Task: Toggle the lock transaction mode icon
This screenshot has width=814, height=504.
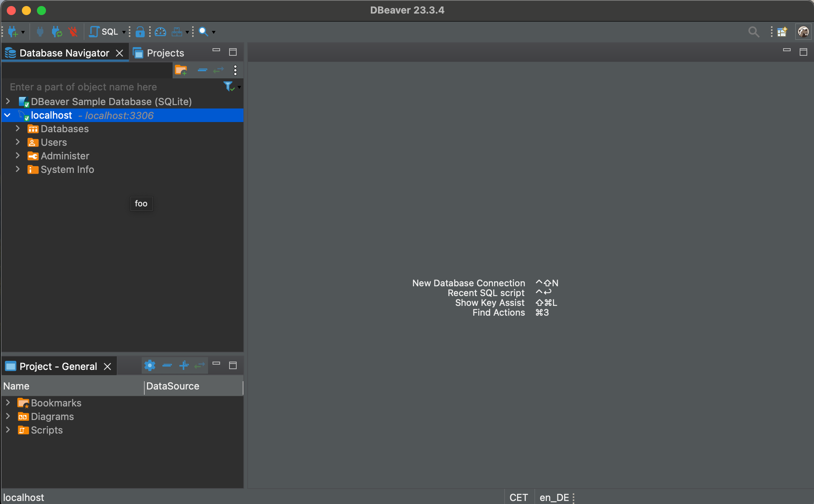Action: pos(140,32)
